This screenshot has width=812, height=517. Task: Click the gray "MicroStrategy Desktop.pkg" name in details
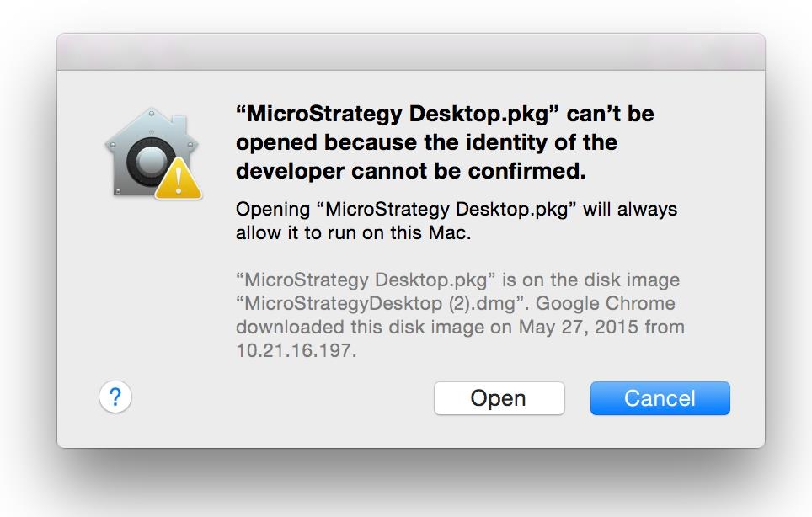point(366,280)
